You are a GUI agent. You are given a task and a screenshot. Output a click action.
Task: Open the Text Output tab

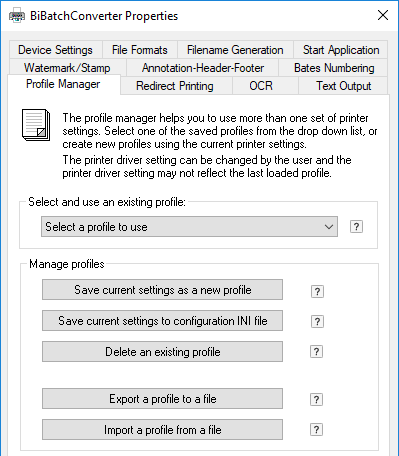click(x=343, y=86)
